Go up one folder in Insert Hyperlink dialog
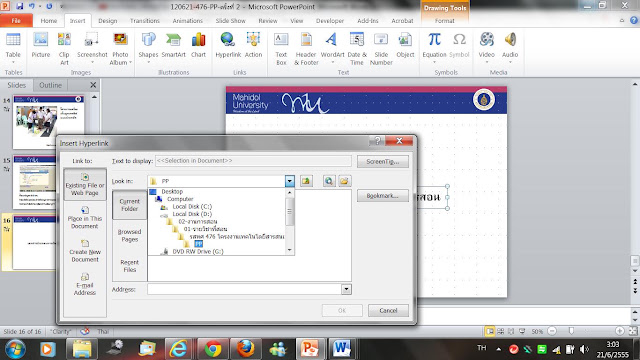 pos(306,181)
